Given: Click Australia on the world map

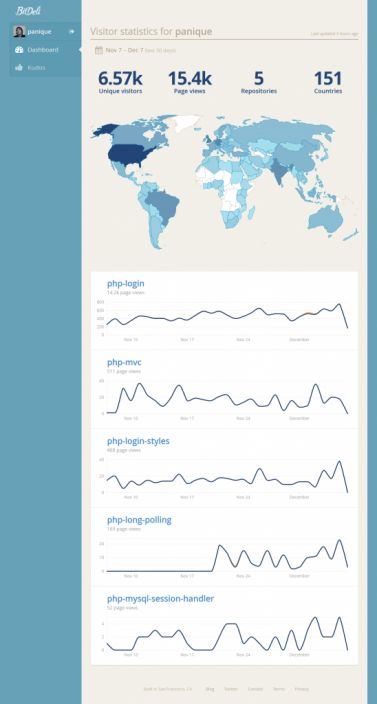Looking at the screenshot, I should tap(326, 219).
